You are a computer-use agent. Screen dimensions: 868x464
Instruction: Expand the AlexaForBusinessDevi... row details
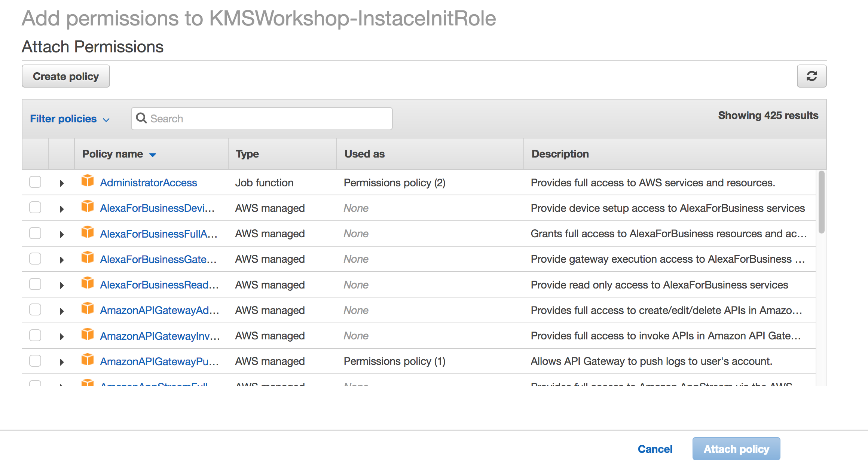[x=62, y=209]
